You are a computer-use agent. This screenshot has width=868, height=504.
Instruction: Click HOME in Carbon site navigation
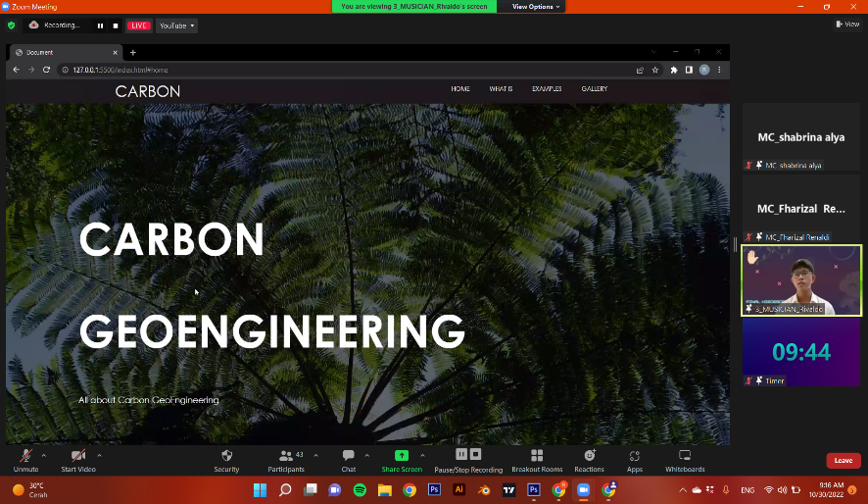tap(460, 88)
